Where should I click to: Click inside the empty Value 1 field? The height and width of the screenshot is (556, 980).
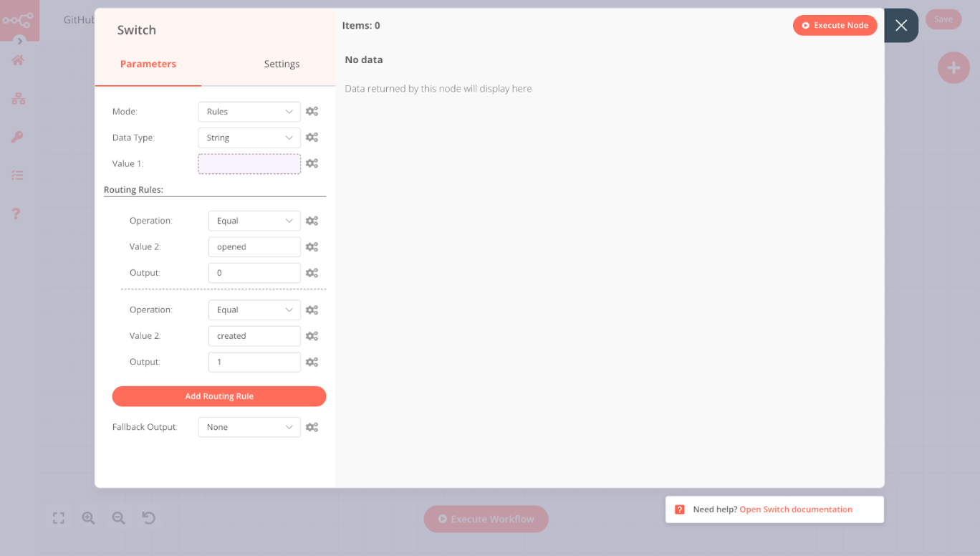pos(249,163)
